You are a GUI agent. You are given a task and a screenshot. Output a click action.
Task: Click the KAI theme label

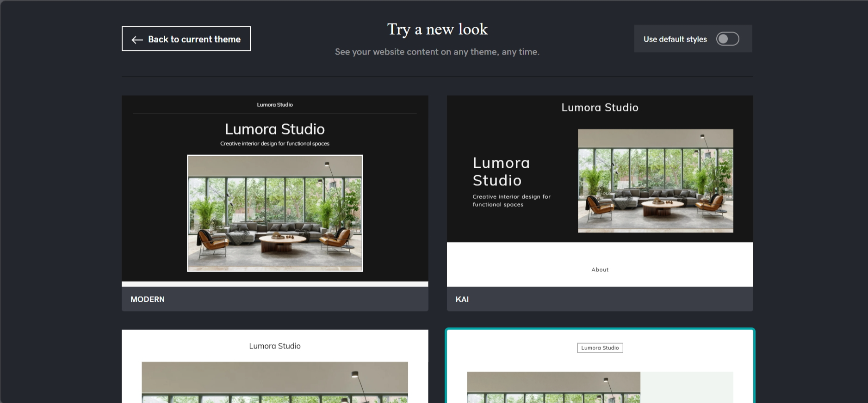tap(462, 299)
